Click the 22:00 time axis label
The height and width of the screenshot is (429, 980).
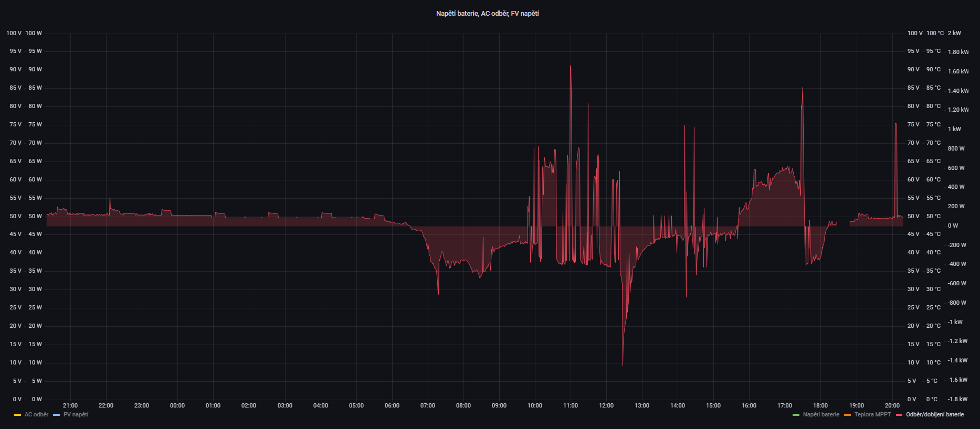[106, 405]
